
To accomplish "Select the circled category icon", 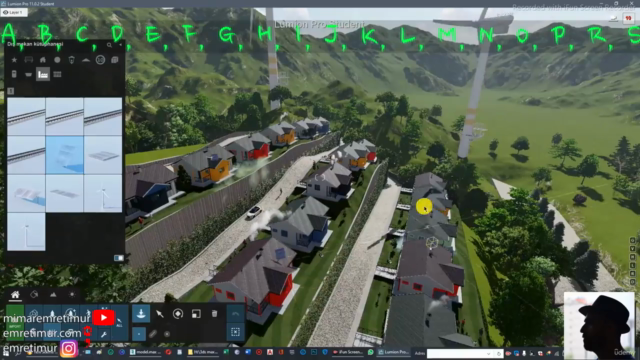I will tap(100, 60).
